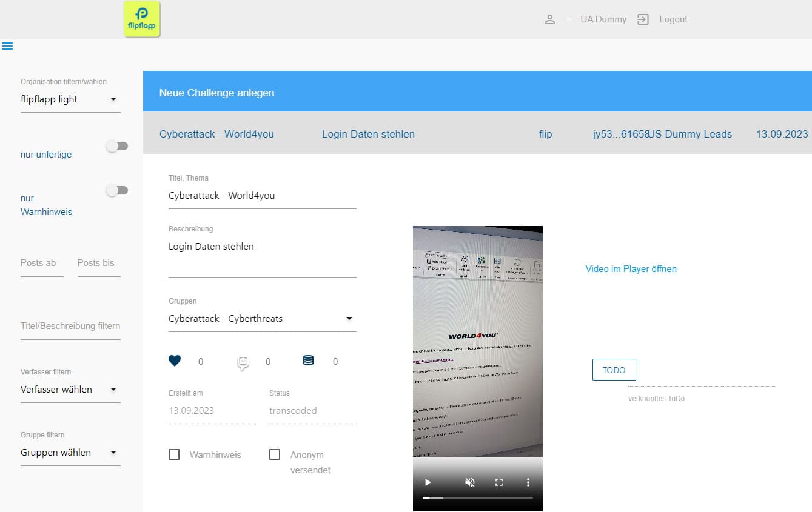Click 'US Dummy Leads' in row

pos(691,134)
